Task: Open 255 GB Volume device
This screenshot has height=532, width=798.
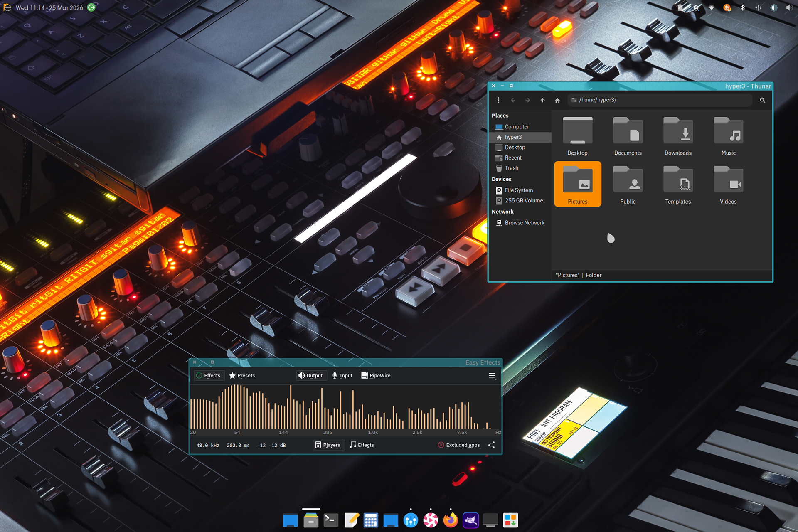Action: coord(523,200)
